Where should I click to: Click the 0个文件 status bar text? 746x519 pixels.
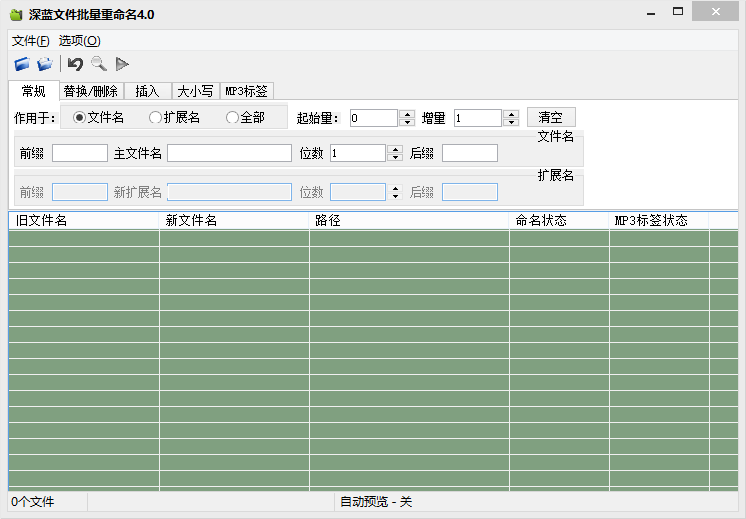tap(33, 502)
